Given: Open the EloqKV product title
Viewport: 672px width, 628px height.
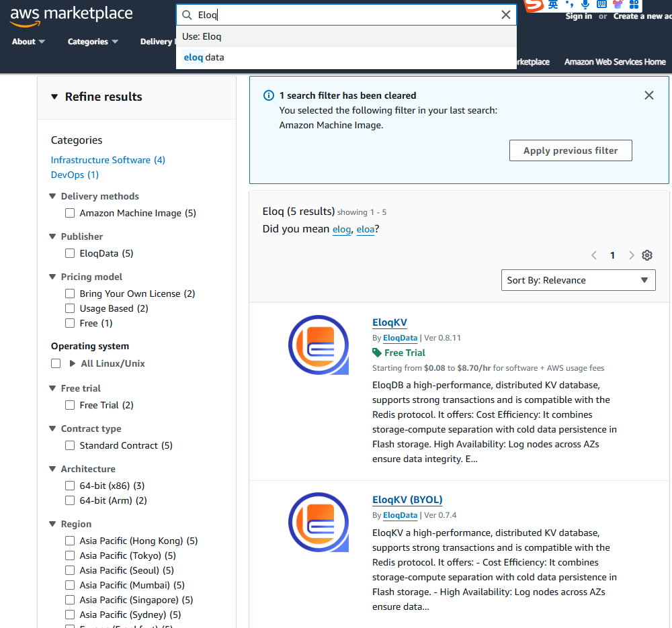Looking at the screenshot, I should pos(390,322).
